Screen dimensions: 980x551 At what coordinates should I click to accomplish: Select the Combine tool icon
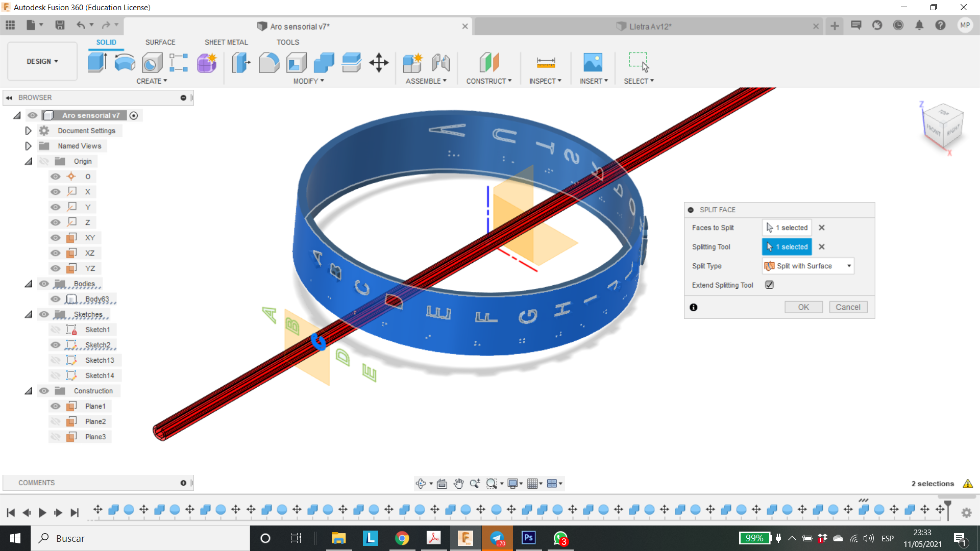coord(324,63)
